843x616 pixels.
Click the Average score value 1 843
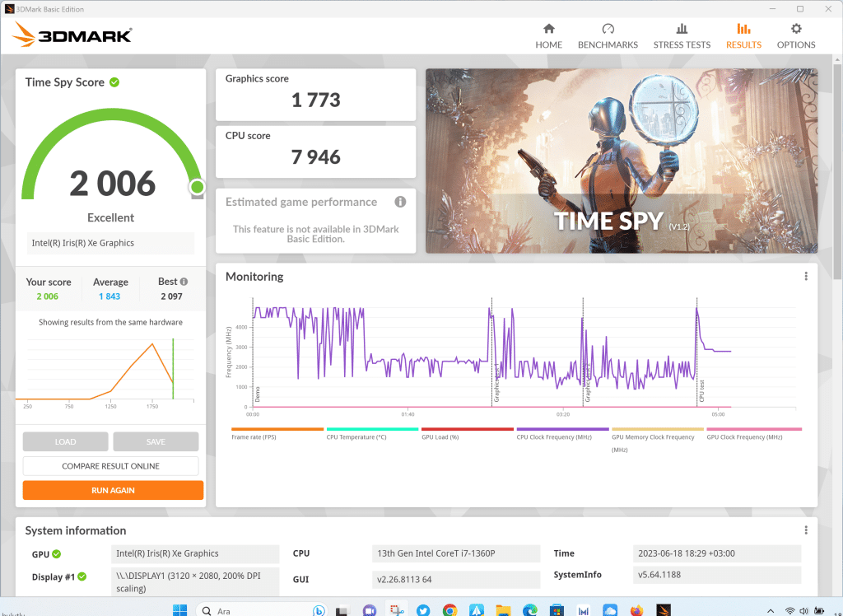coord(109,296)
